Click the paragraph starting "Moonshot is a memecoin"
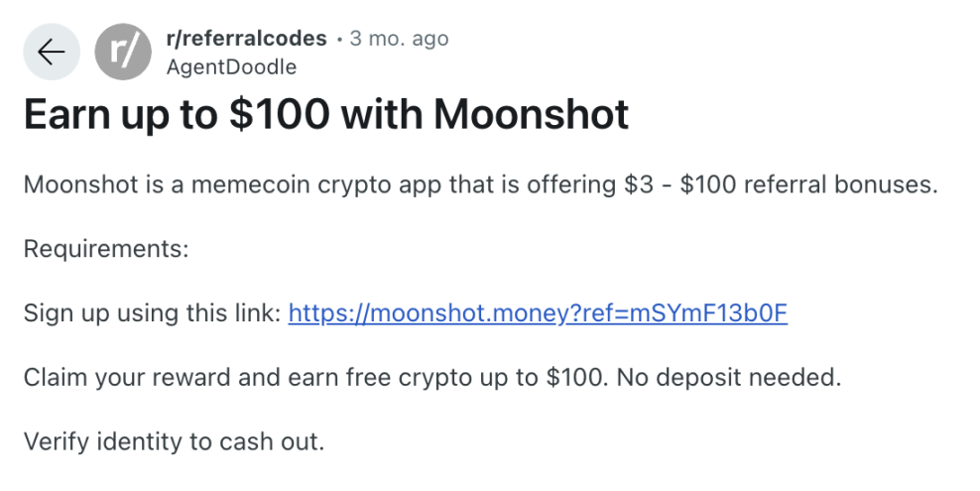The height and width of the screenshot is (491, 980). tap(479, 185)
